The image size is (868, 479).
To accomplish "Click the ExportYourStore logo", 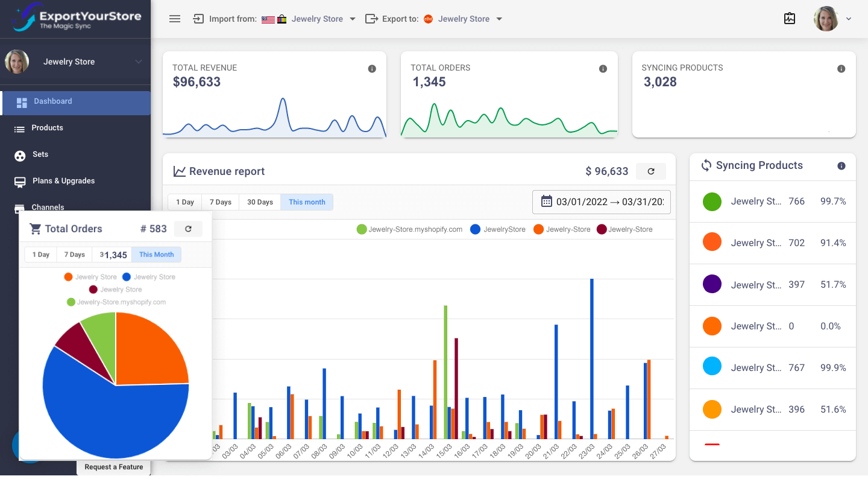I will [75, 18].
